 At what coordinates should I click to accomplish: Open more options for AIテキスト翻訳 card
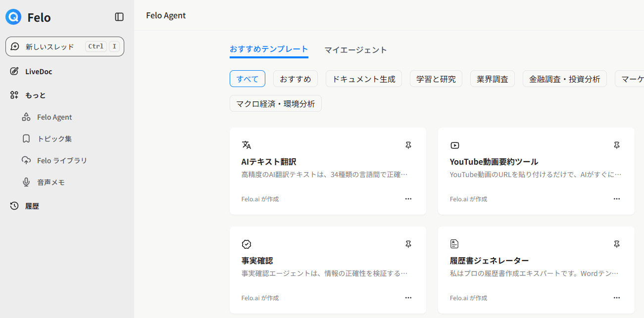[x=408, y=199]
